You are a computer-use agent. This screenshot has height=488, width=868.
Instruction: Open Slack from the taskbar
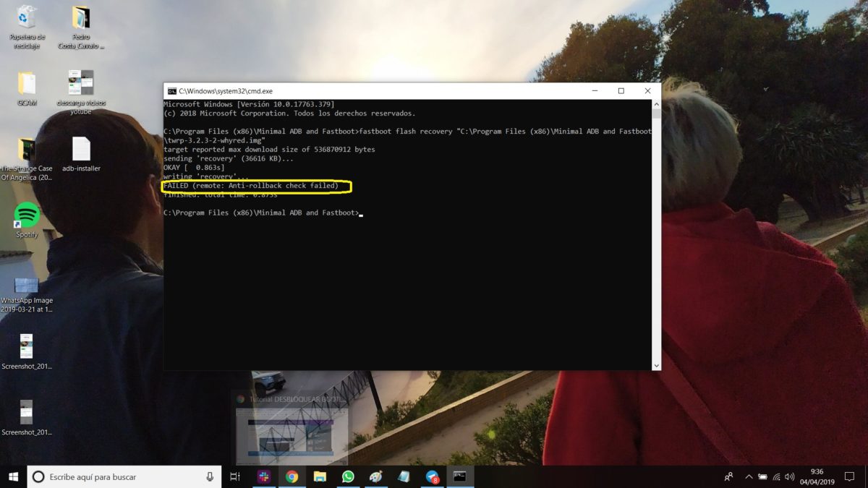point(263,476)
